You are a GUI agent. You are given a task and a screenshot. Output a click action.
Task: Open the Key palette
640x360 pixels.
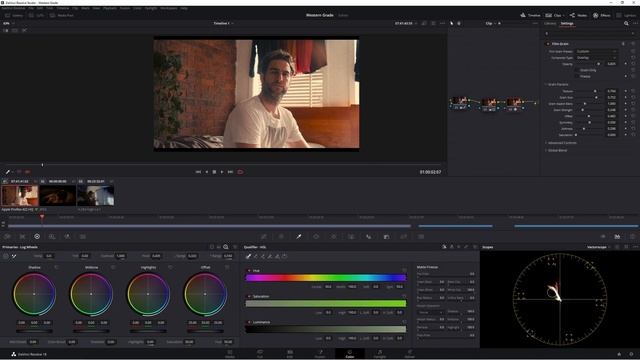pos(386,236)
